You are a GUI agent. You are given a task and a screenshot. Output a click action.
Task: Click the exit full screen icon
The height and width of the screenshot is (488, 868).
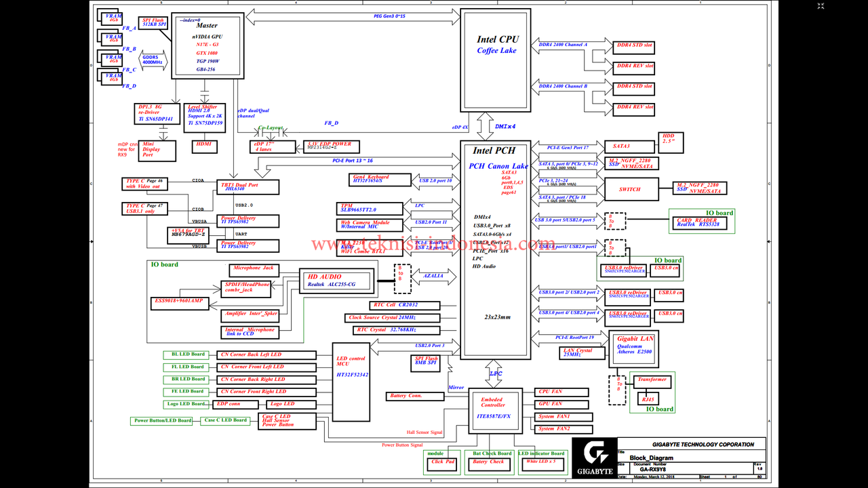click(x=821, y=5)
